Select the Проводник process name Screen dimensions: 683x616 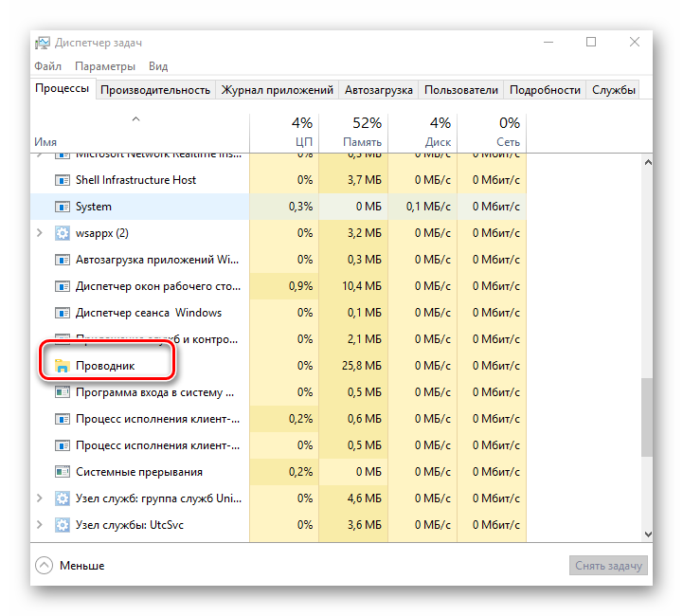(105, 366)
